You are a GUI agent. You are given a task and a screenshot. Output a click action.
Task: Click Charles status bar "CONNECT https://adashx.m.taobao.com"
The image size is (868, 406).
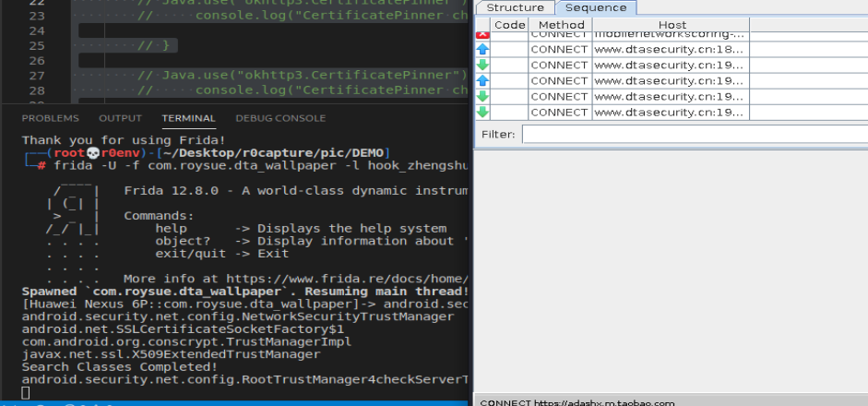click(x=577, y=402)
